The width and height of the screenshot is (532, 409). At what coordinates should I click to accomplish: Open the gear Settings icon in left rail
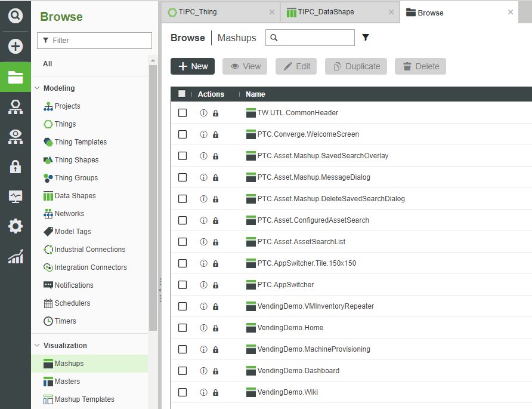coord(16,226)
